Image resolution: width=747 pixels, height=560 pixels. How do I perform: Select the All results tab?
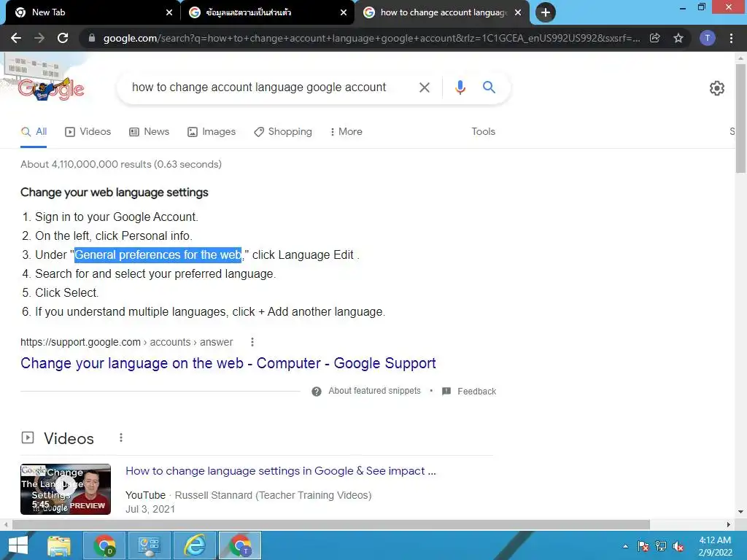(x=34, y=131)
